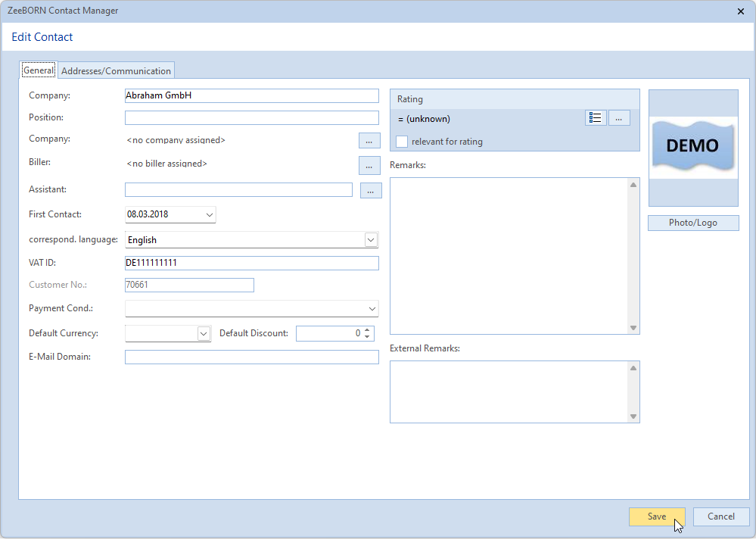This screenshot has width=756, height=543.
Task: Close the Contact Manager window
Action: (740, 11)
